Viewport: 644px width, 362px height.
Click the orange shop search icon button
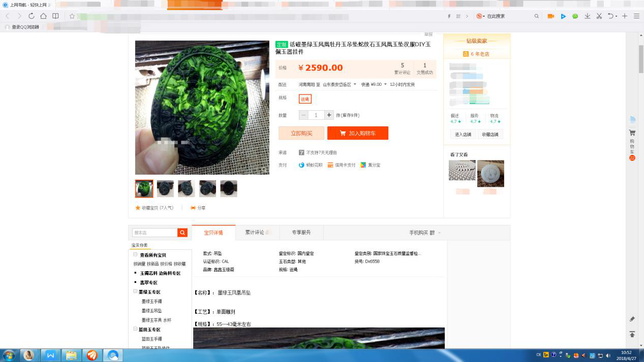(x=182, y=233)
